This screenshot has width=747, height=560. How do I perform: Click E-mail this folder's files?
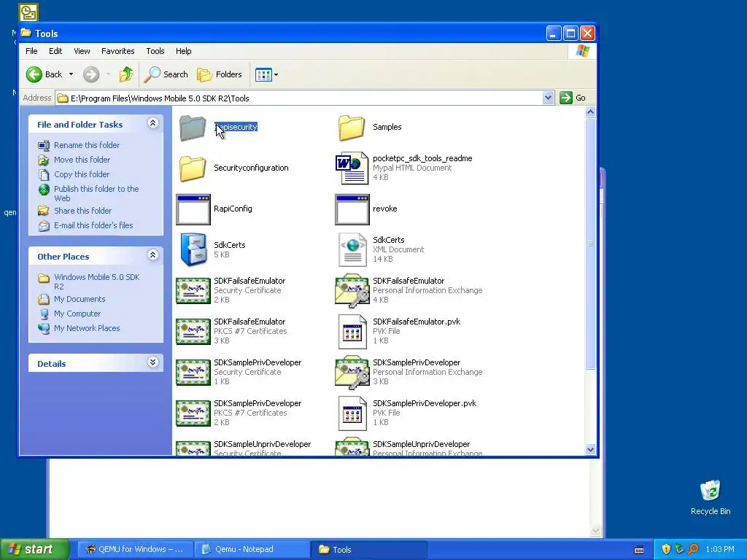point(93,225)
